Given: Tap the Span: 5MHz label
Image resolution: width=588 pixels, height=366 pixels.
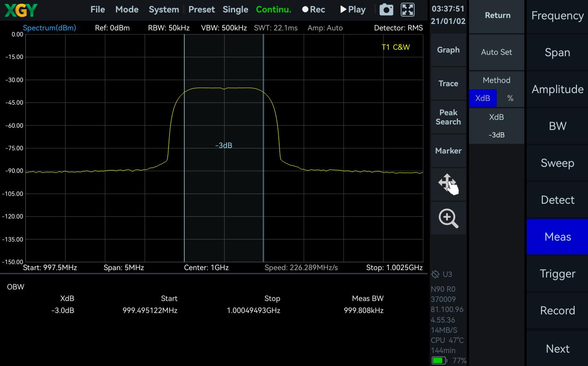Looking at the screenshot, I should click(124, 267).
